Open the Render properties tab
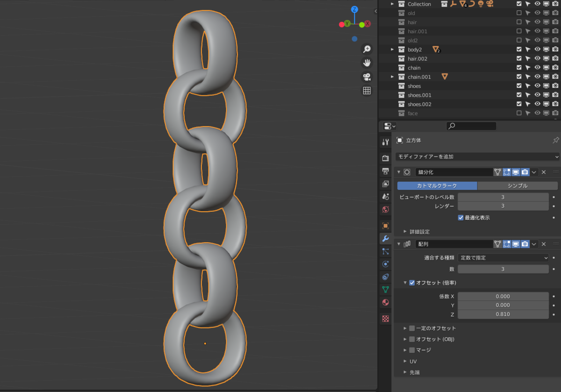 point(385,158)
